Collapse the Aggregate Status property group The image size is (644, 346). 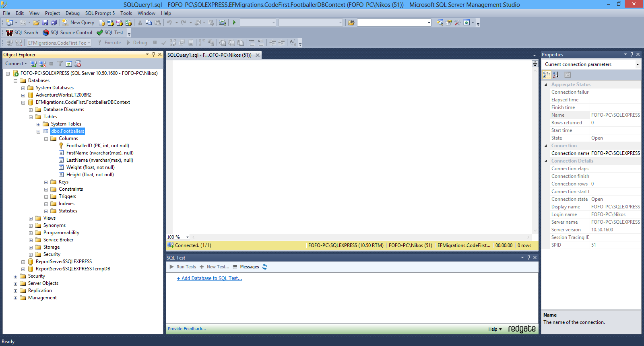546,84
